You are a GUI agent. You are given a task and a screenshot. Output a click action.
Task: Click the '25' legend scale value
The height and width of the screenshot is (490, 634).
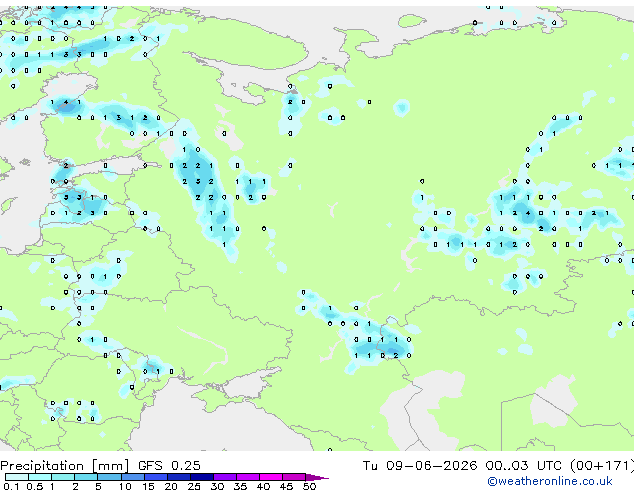[194, 486]
